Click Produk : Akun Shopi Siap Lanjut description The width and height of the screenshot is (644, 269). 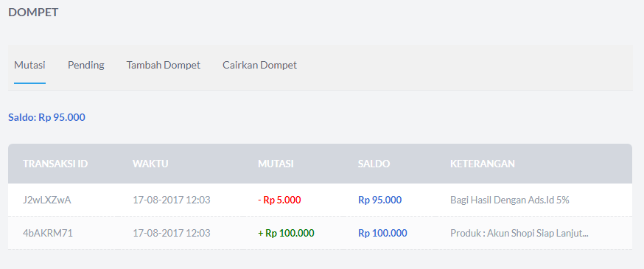pyautogui.click(x=519, y=234)
